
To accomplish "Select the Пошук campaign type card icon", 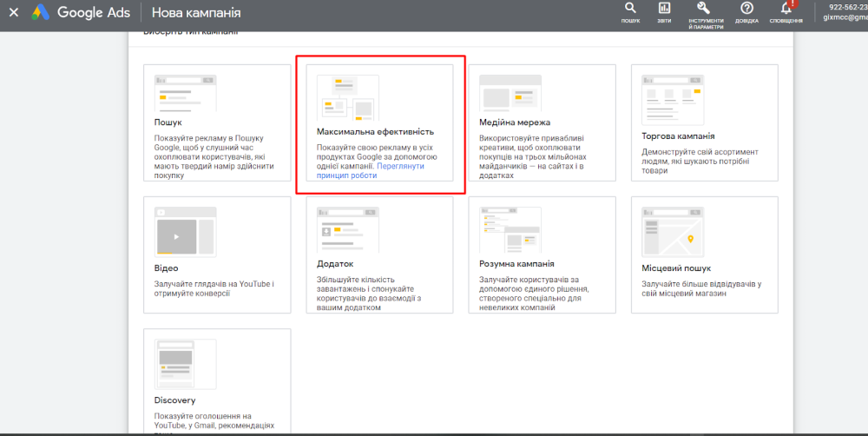I will point(186,93).
